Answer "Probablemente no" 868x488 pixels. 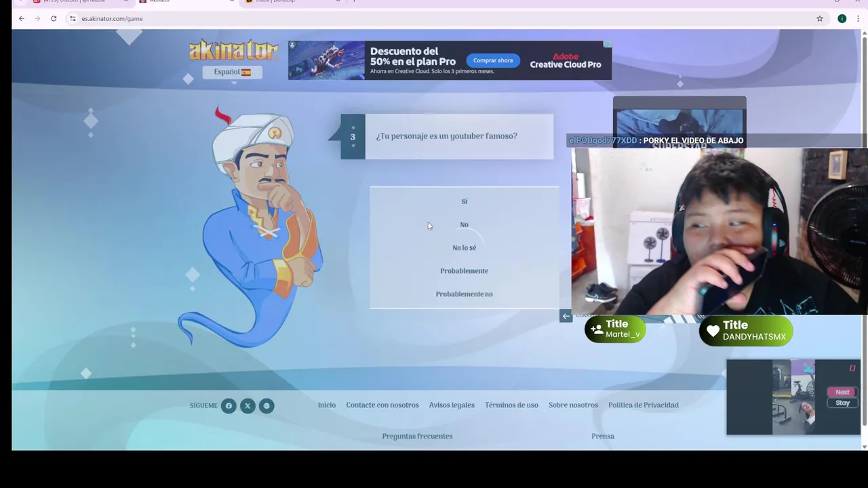464,293
